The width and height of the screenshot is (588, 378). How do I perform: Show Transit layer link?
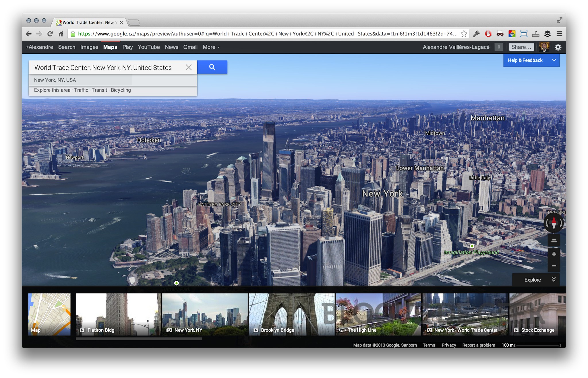pyautogui.click(x=99, y=90)
